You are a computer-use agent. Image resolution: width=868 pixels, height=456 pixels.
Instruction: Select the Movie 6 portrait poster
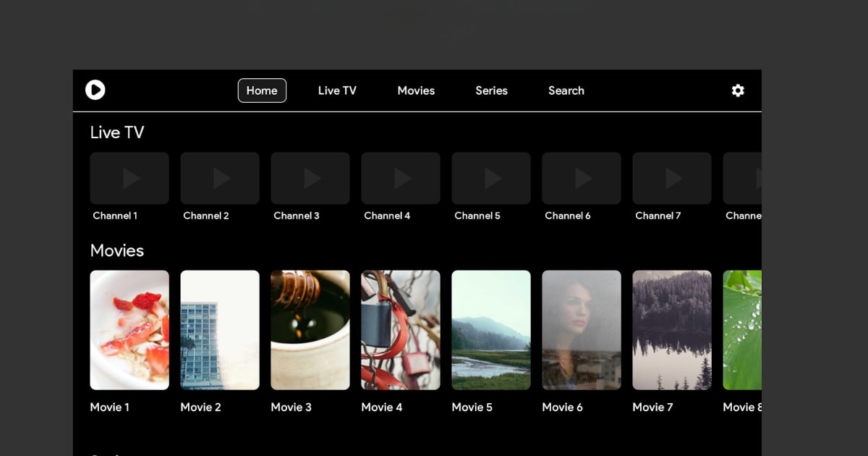(x=582, y=330)
